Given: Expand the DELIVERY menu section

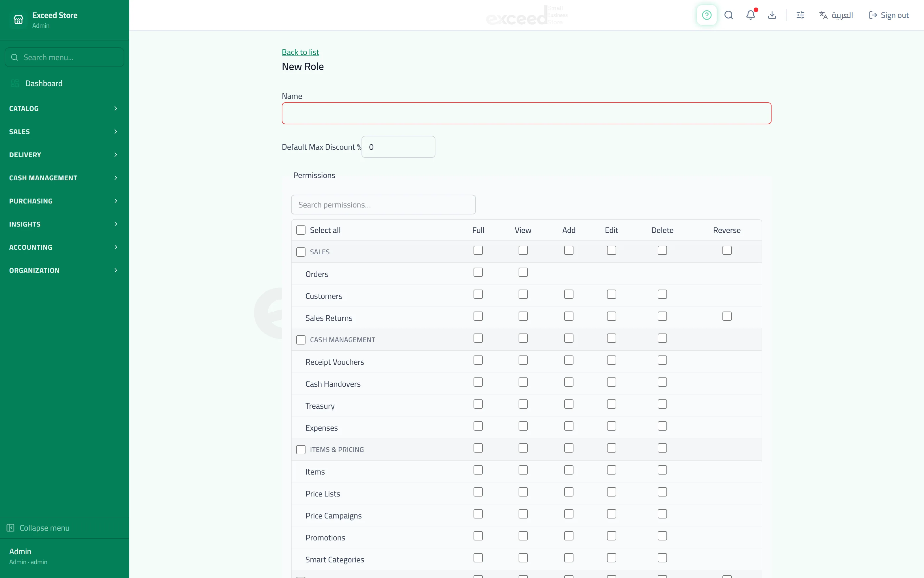Looking at the screenshot, I should 64,155.
